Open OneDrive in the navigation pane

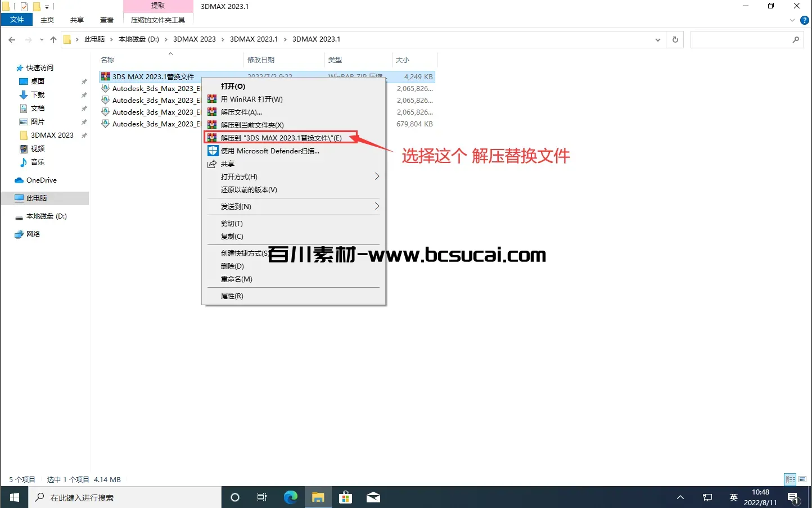click(x=42, y=180)
